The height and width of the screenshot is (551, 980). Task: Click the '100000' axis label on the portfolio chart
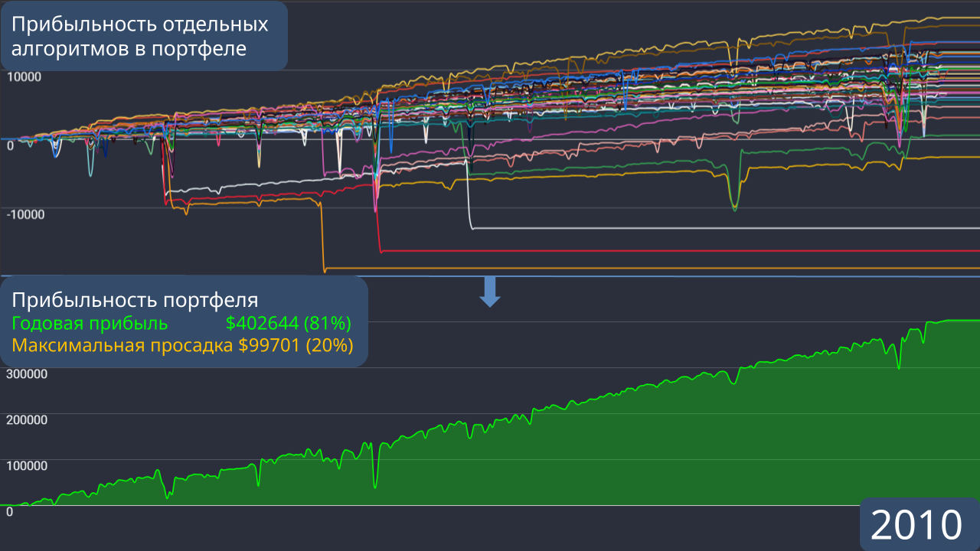(27, 466)
